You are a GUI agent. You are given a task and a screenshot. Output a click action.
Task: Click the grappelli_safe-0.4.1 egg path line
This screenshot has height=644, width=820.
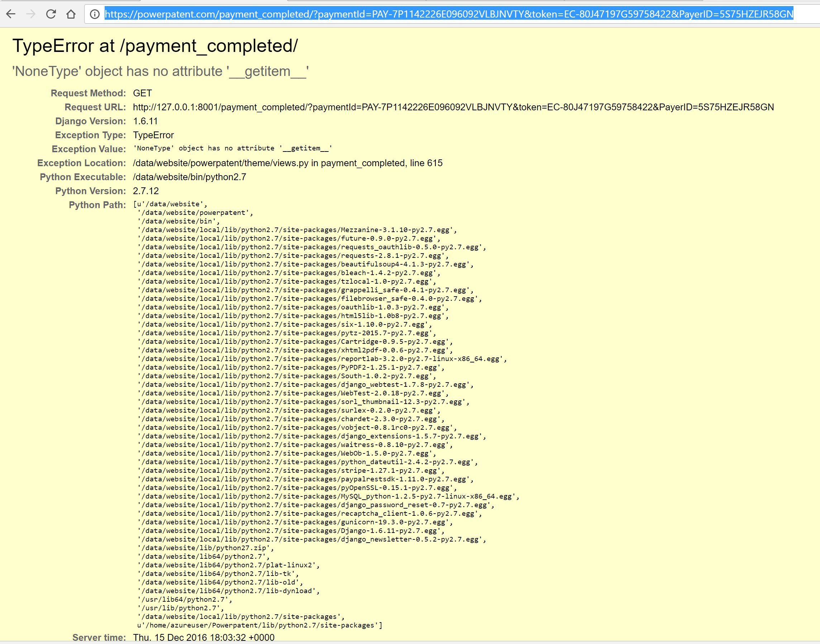click(x=305, y=290)
